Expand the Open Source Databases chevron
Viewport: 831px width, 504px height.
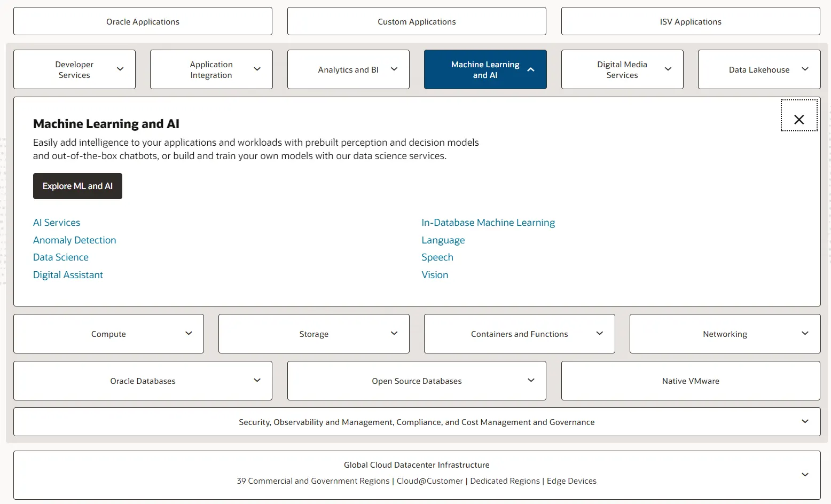[x=531, y=380]
